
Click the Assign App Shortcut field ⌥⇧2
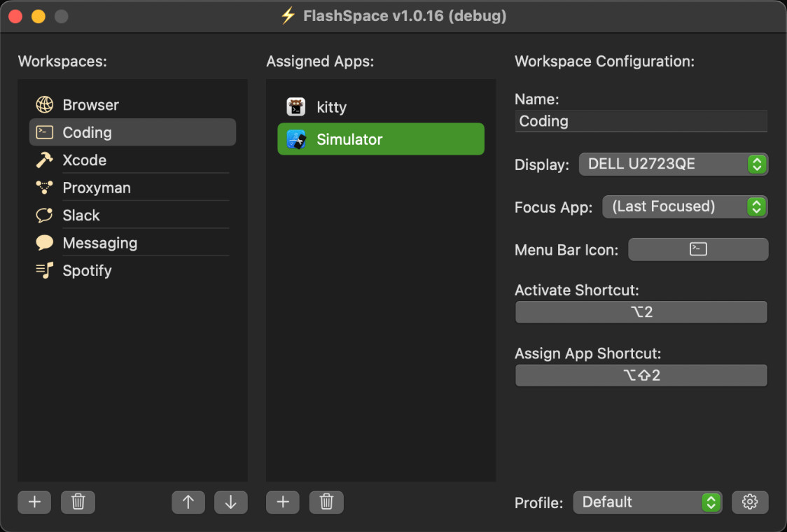pos(641,375)
